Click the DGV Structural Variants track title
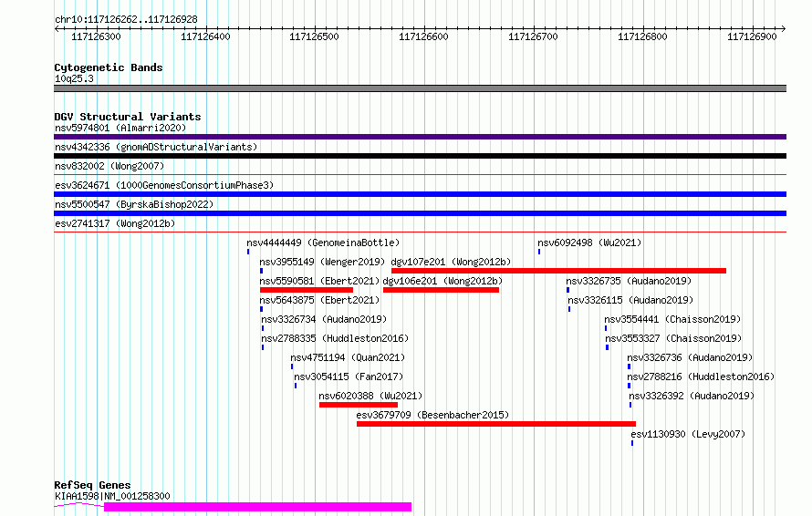This screenshot has width=812, height=516. coord(128,117)
